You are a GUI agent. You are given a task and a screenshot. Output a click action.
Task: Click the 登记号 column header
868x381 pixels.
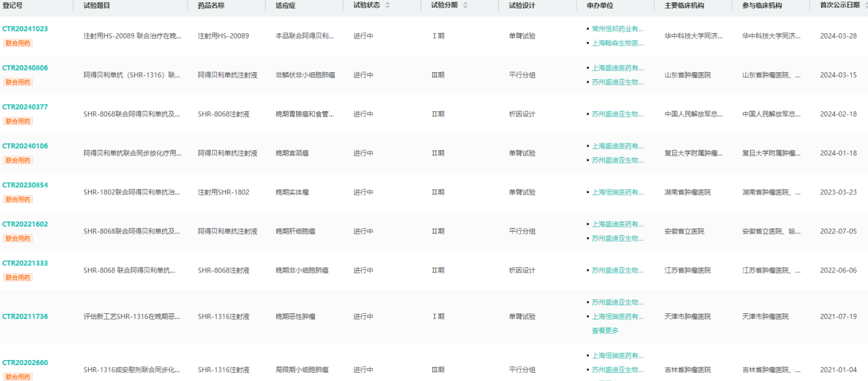[x=13, y=5]
